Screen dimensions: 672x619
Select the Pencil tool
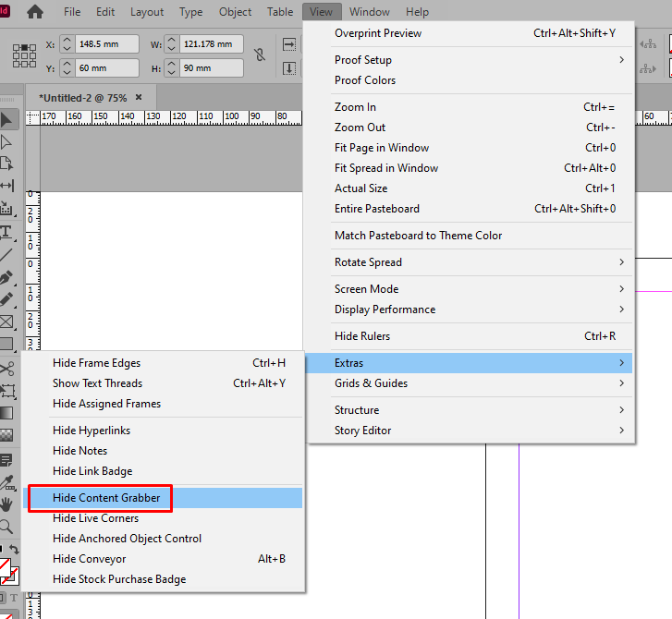point(6,299)
